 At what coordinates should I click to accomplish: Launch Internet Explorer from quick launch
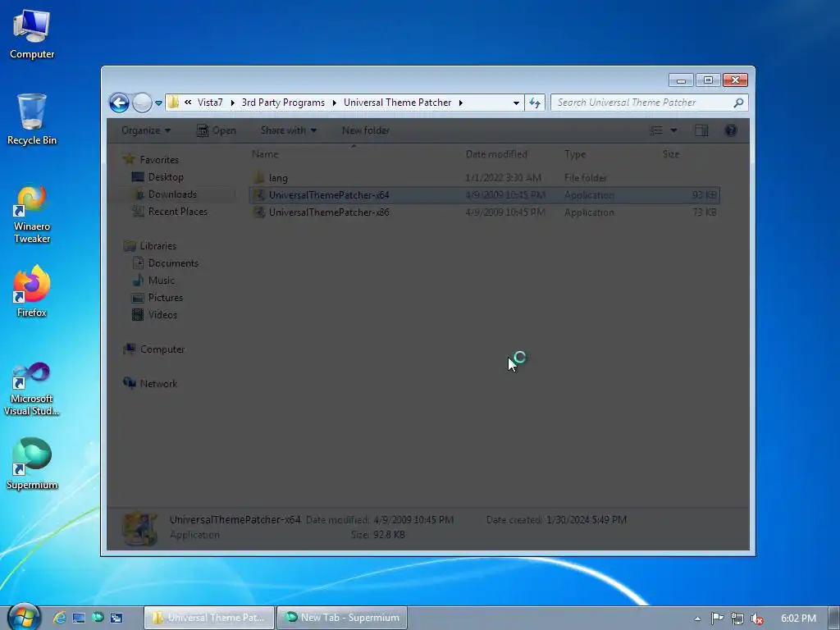[x=59, y=618]
